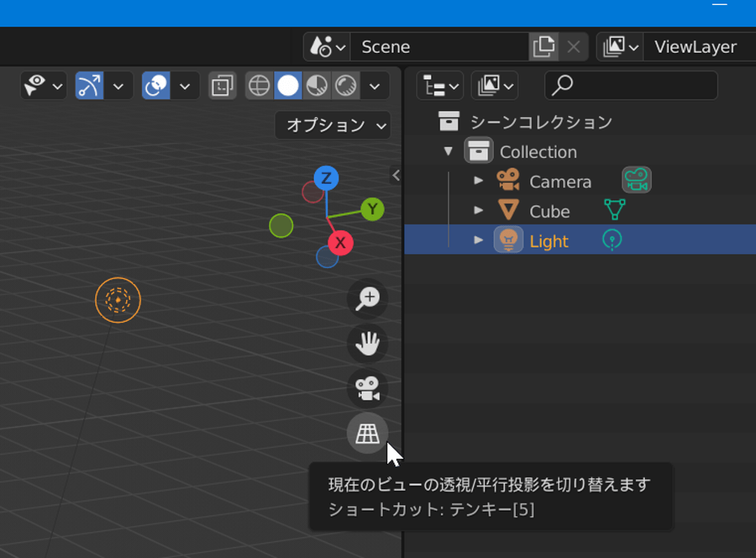Click the green light data icon
This screenshot has height=558, width=756.
click(612, 240)
